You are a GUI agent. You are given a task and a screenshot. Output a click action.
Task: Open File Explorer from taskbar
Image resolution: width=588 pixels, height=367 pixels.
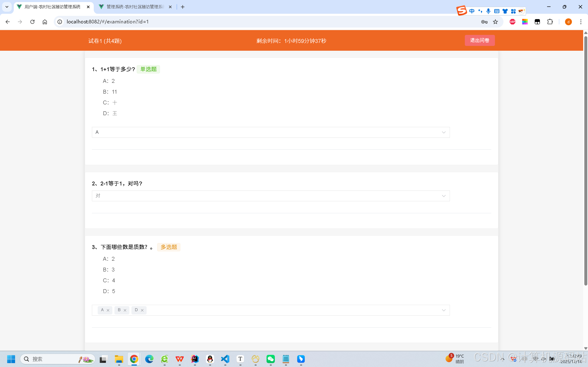tap(119, 359)
